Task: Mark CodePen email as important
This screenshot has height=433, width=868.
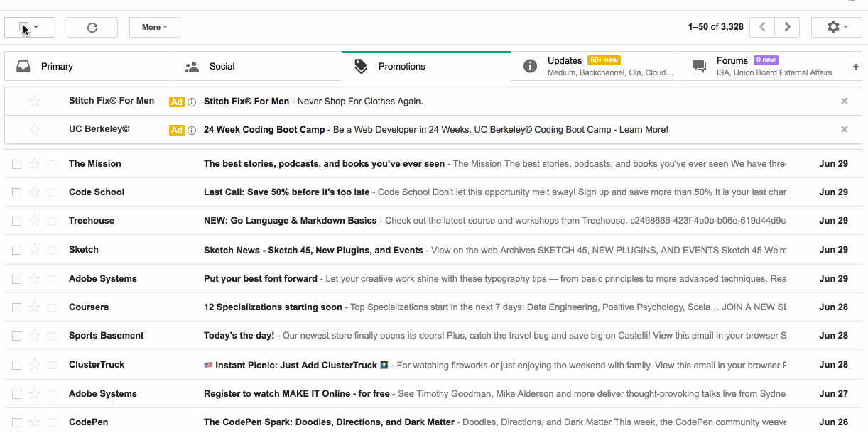Action: [x=52, y=422]
